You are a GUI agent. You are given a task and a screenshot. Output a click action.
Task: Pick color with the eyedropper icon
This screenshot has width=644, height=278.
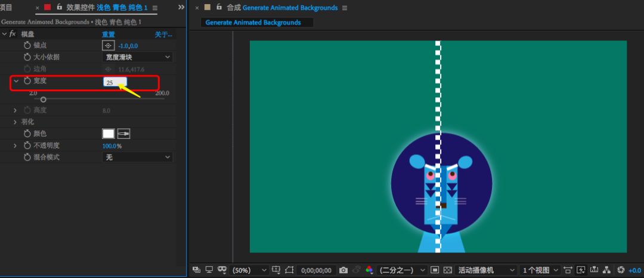[123, 134]
